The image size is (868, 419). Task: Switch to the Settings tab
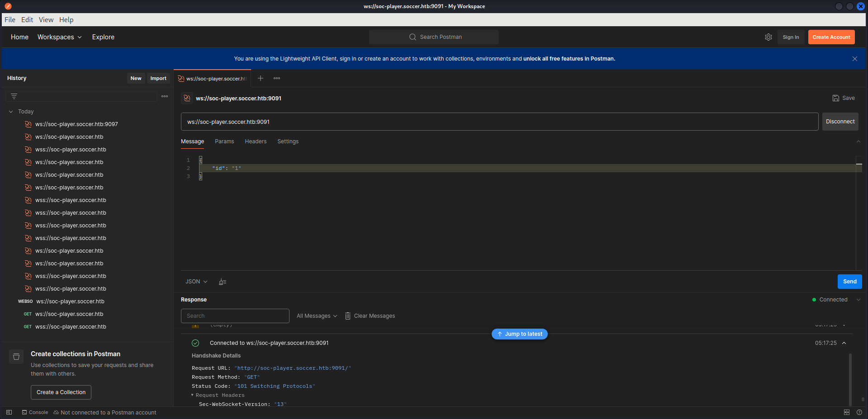[x=288, y=141]
